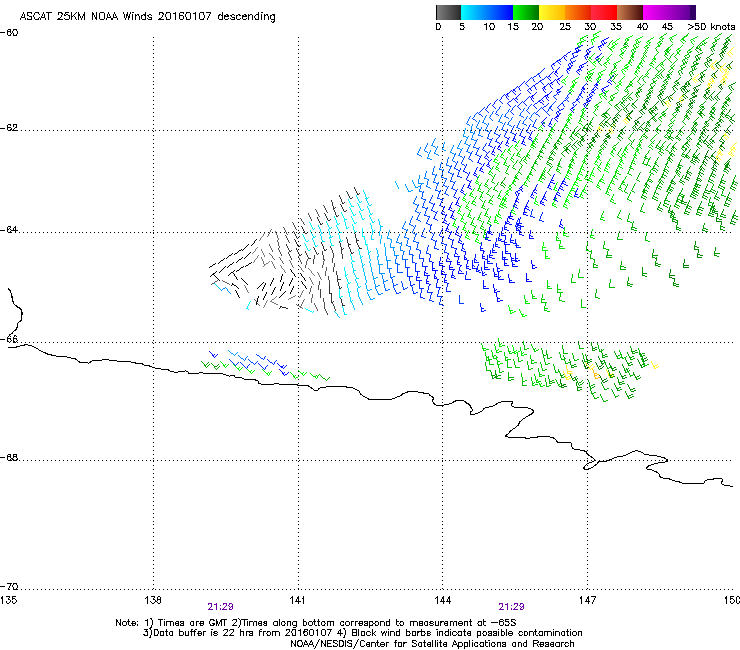Viewport: 740px width, 650px height.
Task: Click the 'NOAA/NESDIS/Center for Satellite Applications and Research' credit
Action: pyautogui.click(x=432, y=644)
